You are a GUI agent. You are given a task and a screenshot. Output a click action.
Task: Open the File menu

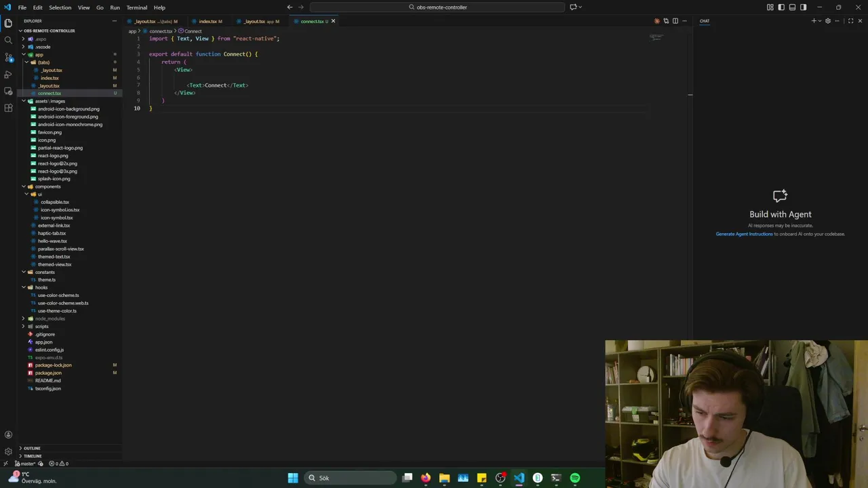[x=22, y=7]
